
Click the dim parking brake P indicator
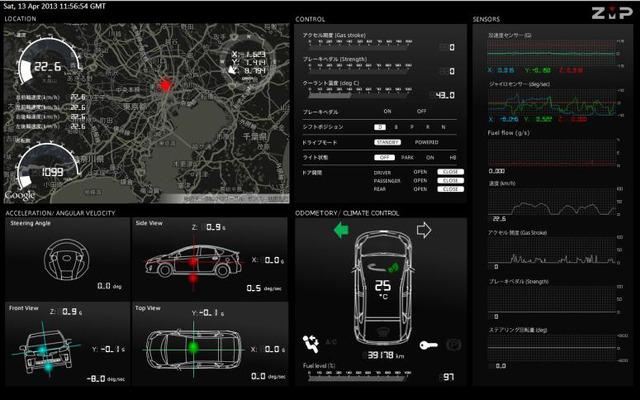click(x=453, y=345)
